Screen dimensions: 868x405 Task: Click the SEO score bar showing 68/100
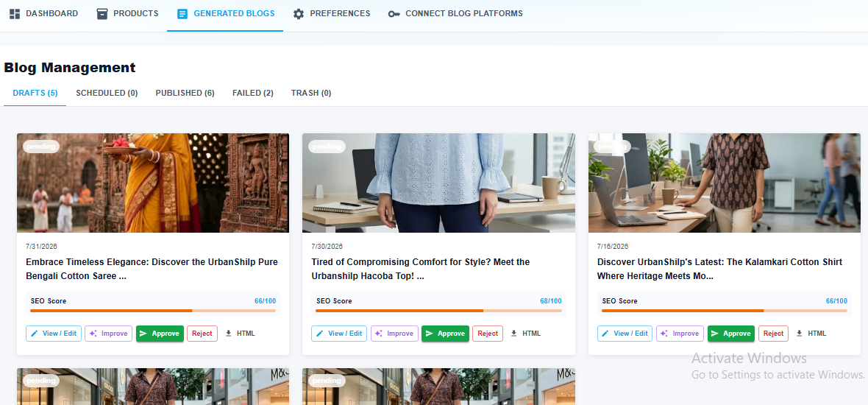(438, 311)
